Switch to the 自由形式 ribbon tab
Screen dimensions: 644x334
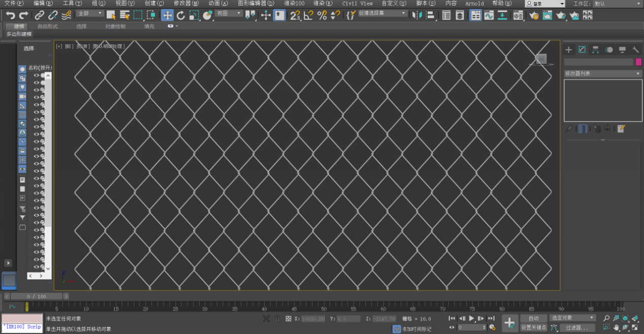tap(48, 26)
